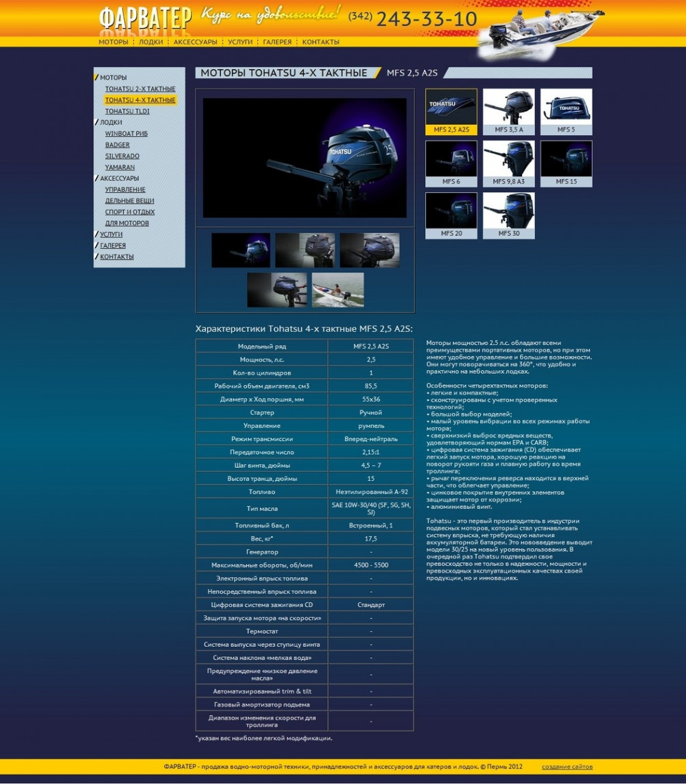Click the Характеристики Tohatsu section heading

point(303,329)
